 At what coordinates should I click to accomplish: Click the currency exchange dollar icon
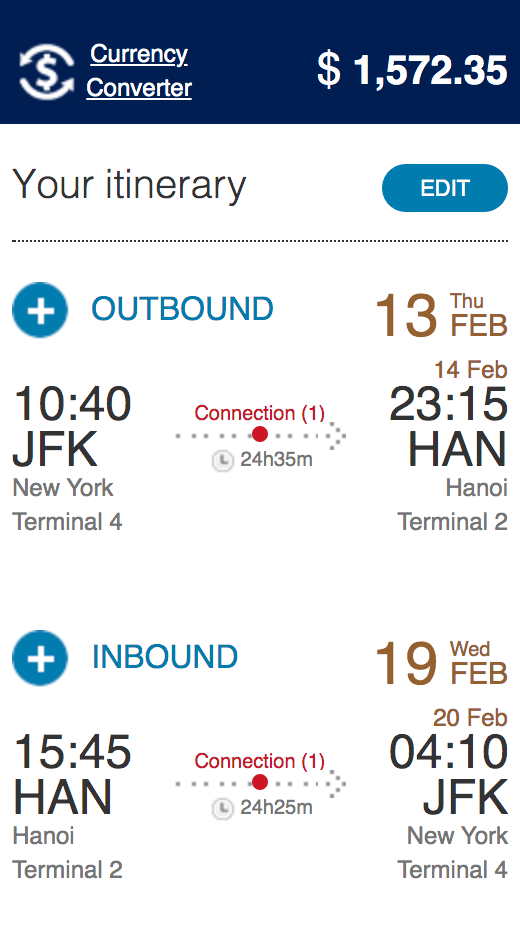(x=46, y=71)
